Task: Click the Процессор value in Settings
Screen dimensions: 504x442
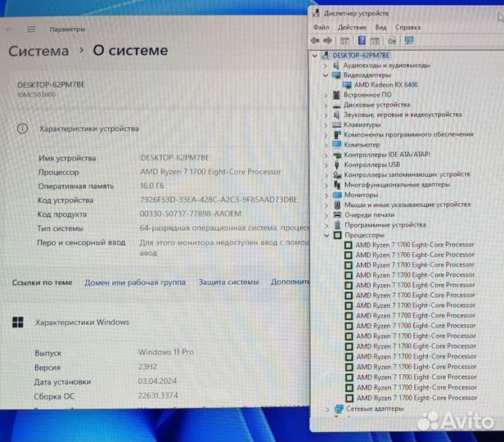Action: (210, 172)
